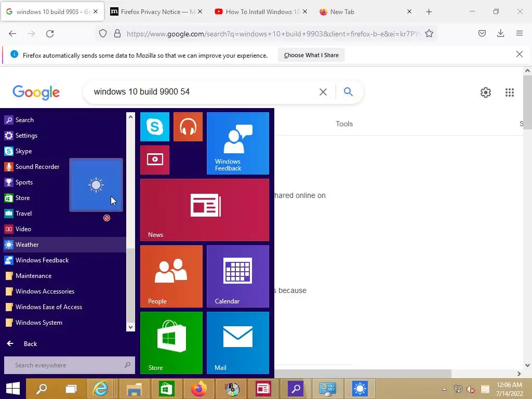
Task: Go back in Firefox
Action: click(12, 34)
